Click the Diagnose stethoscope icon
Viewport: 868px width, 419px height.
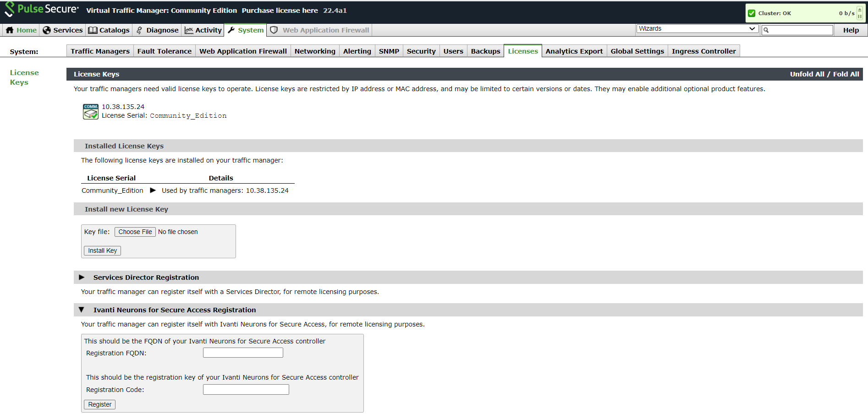click(x=140, y=30)
